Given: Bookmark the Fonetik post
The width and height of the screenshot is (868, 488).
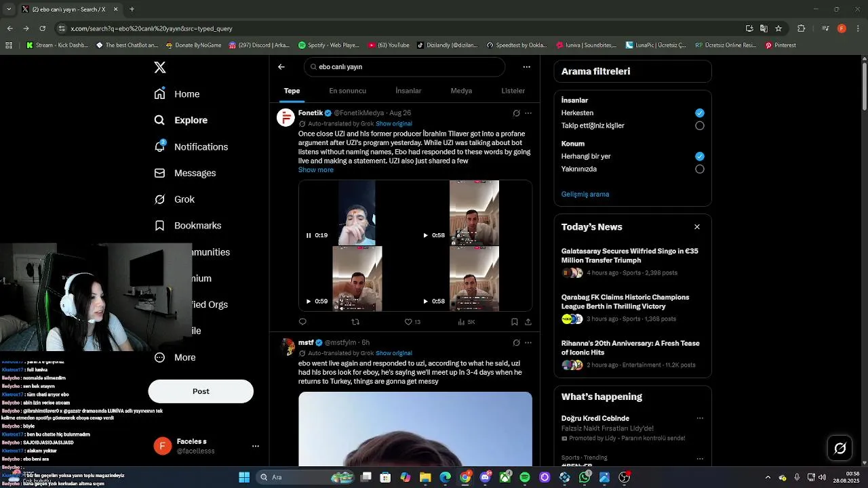Looking at the screenshot, I should [515, 322].
